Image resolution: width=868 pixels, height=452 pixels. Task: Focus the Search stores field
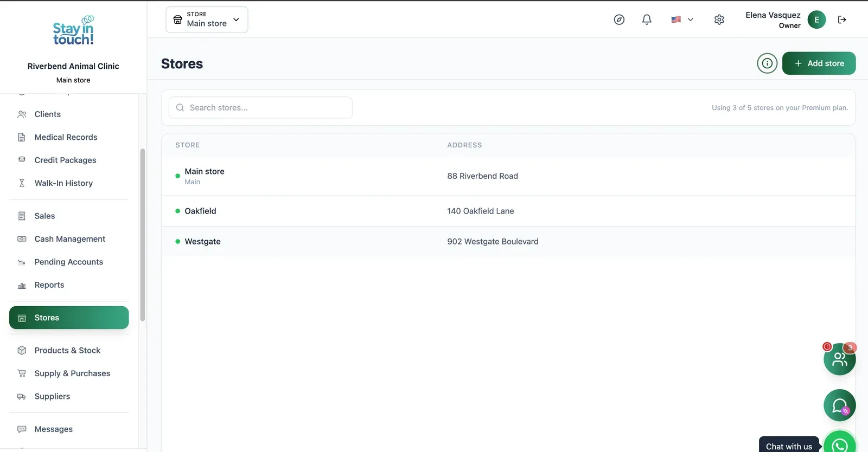pyautogui.click(x=260, y=108)
